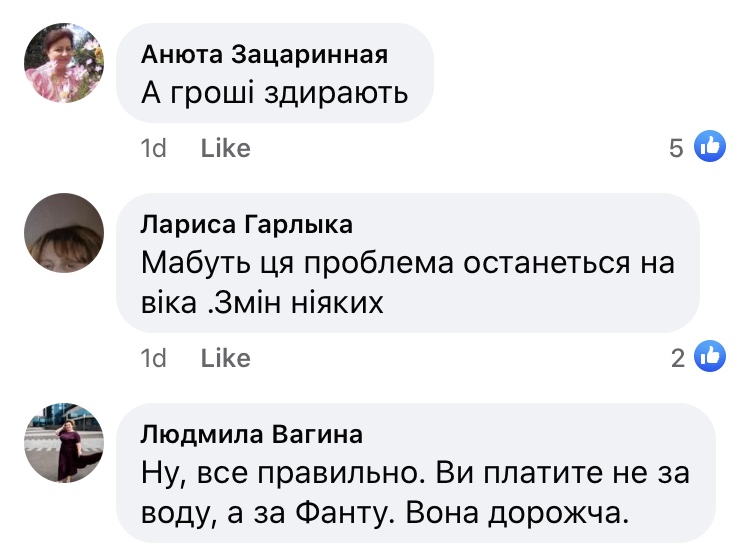750x546 pixels.
Task: Click the 1d timestamp under Анюта's comment
Action: (154, 149)
